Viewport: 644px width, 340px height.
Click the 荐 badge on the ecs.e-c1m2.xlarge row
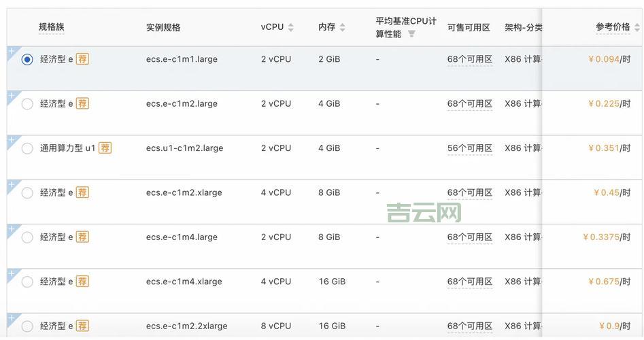(82, 192)
